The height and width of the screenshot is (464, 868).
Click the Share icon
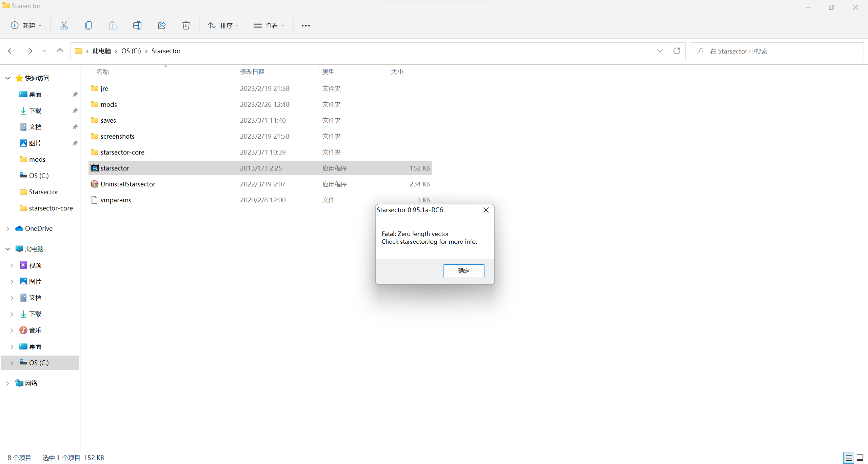(162, 25)
